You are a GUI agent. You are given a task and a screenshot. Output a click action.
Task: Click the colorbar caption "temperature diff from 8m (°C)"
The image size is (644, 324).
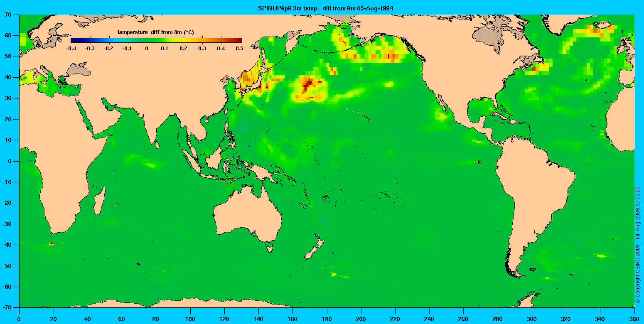156,32
